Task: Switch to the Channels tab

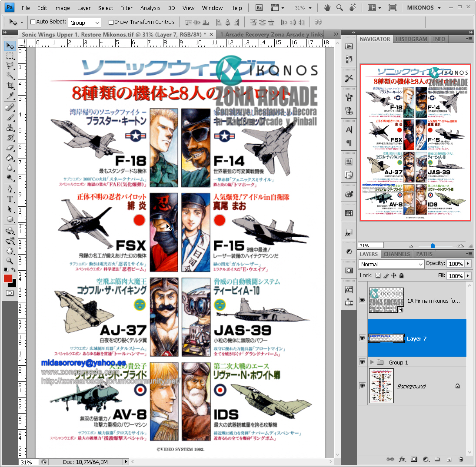Action: click(x=396, y=254)
